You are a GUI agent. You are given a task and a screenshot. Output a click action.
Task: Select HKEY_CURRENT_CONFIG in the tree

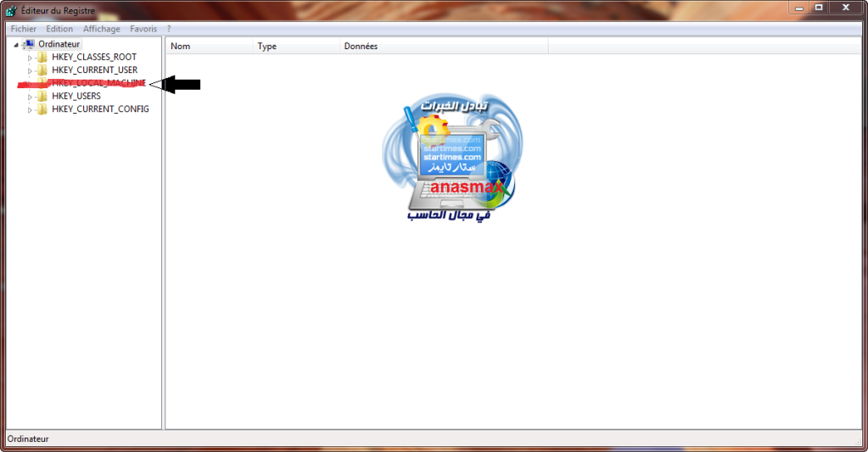(100, 109)
